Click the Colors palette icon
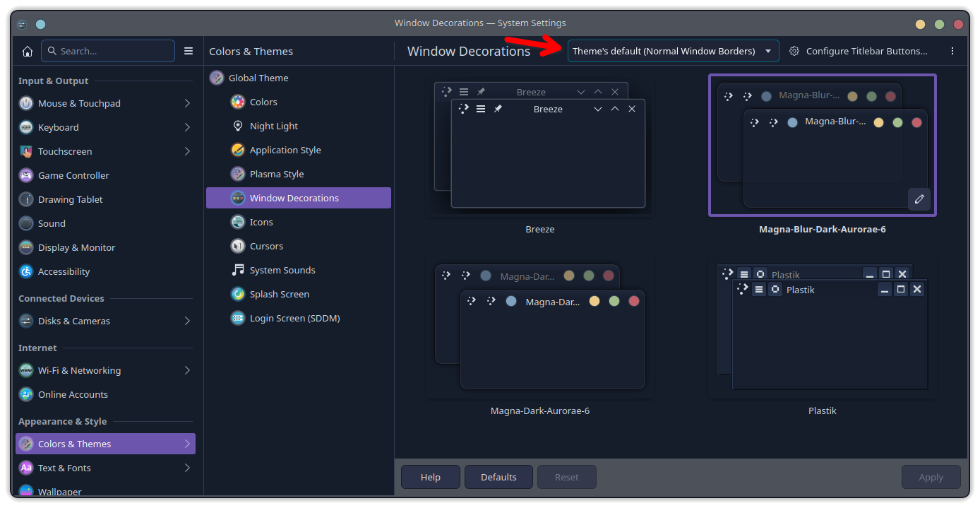The image size is (980, 508). tap(238, 102)
